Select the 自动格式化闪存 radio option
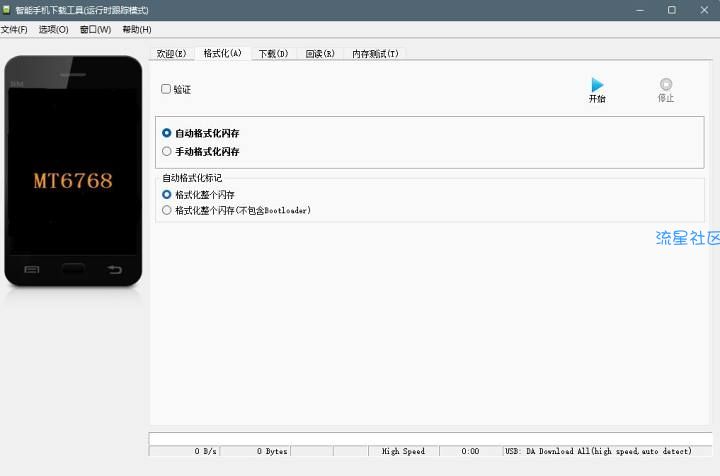Image resolution: width=720 pixels, height=476 pixels. tap(167, 133)
